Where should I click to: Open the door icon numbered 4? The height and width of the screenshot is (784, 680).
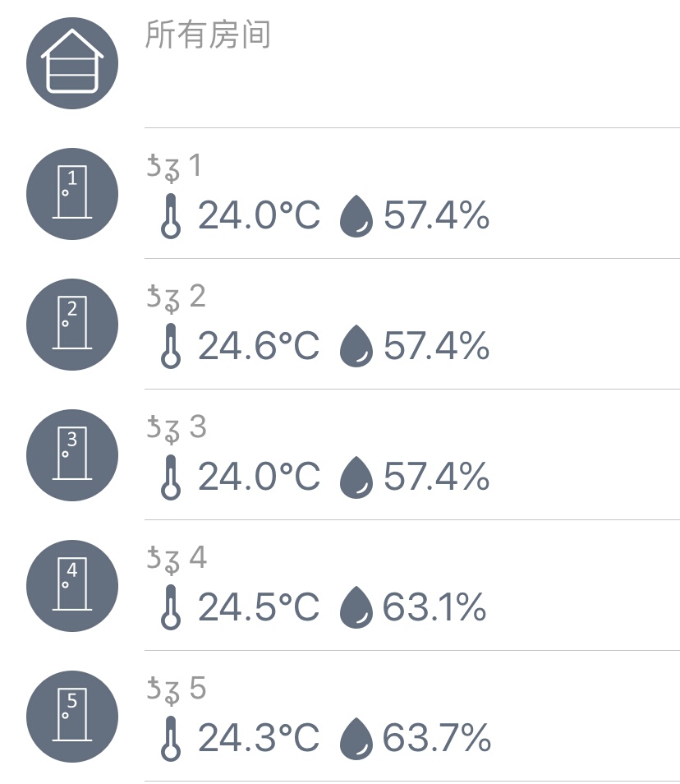72,586
